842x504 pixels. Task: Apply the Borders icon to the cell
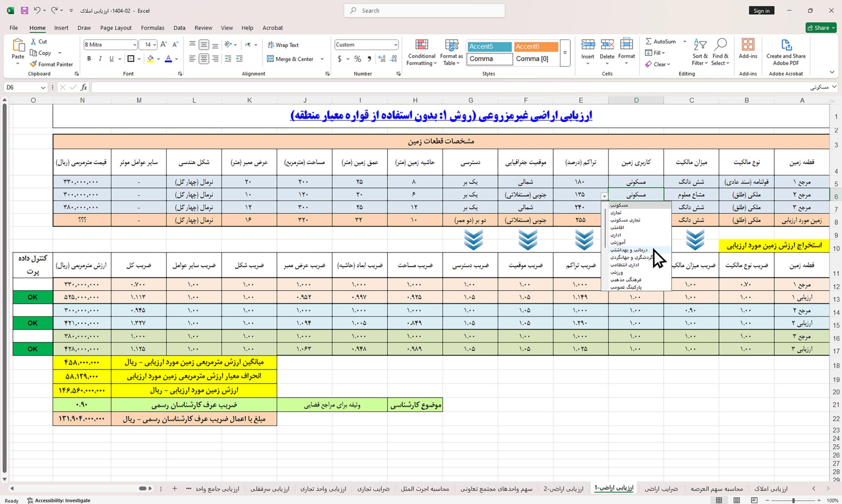131,59
